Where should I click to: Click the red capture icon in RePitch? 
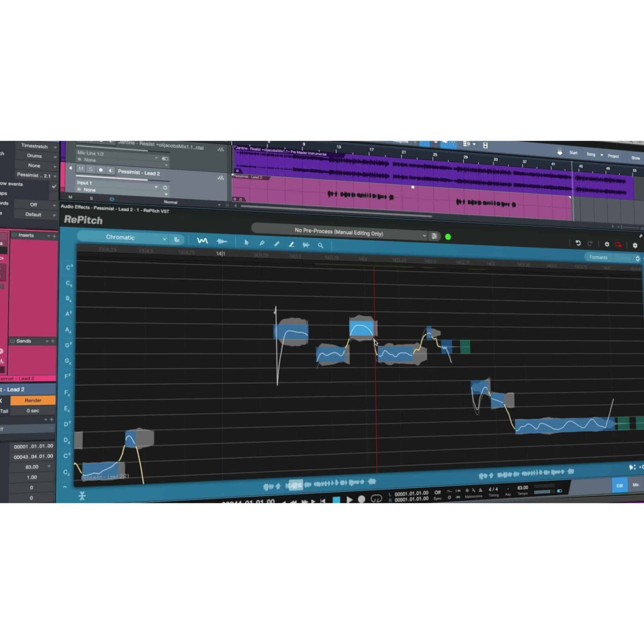[618, 245]
